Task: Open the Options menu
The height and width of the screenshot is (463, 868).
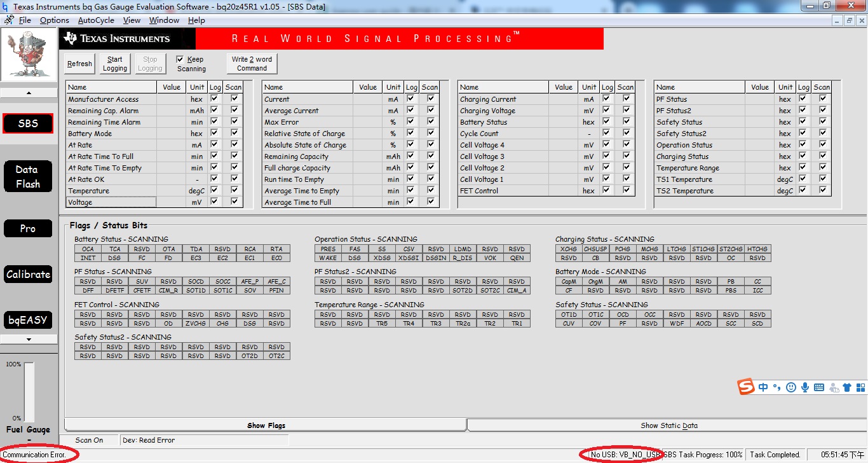Action: pyautogui.click(x=55, y=20)
